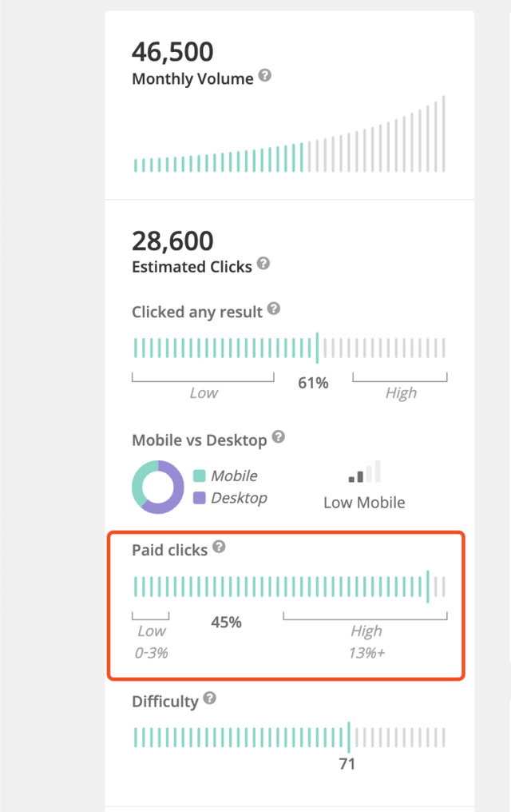Open help tooltip for Clicked any result

point(274,308)
